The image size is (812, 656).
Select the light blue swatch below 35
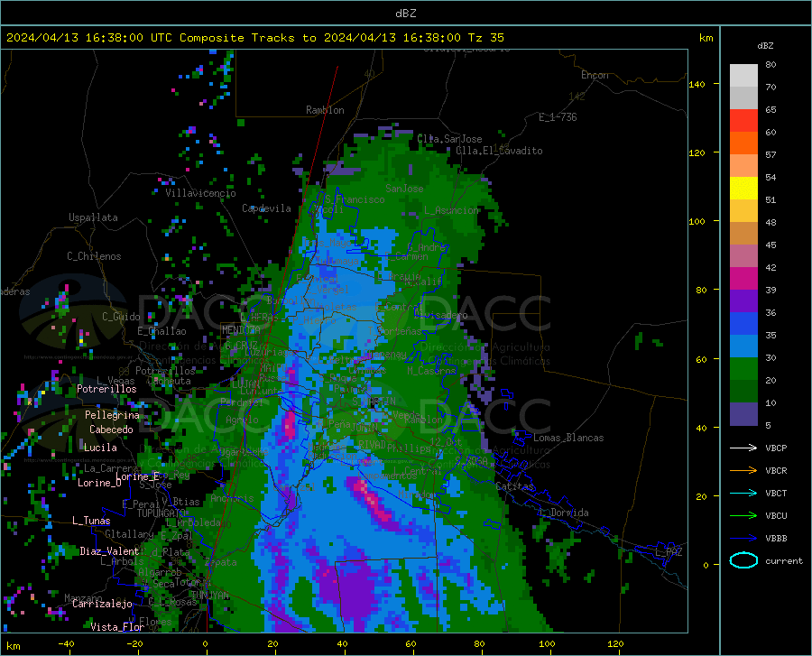(743, 346)
